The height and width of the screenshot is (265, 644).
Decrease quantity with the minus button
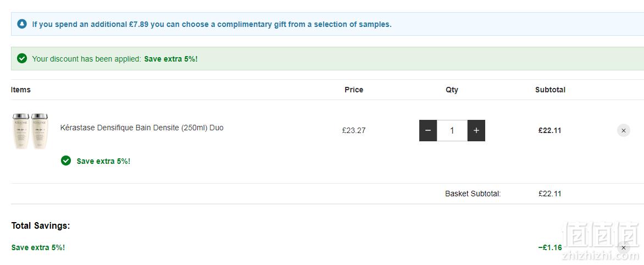[428, 131]
